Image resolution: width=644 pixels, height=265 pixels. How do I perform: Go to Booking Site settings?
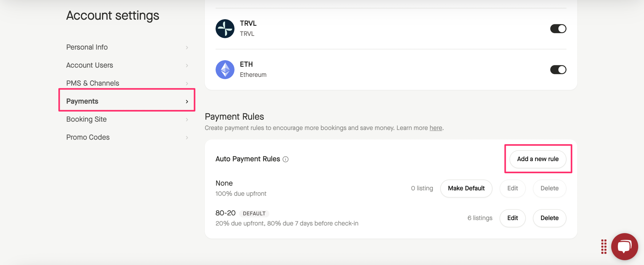tap(86, 119)
